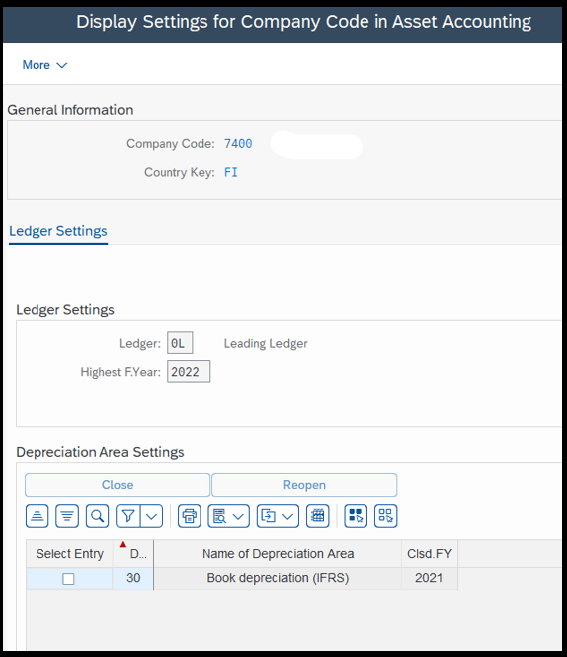Click the Set Filter funnel icon

point(128,516)
